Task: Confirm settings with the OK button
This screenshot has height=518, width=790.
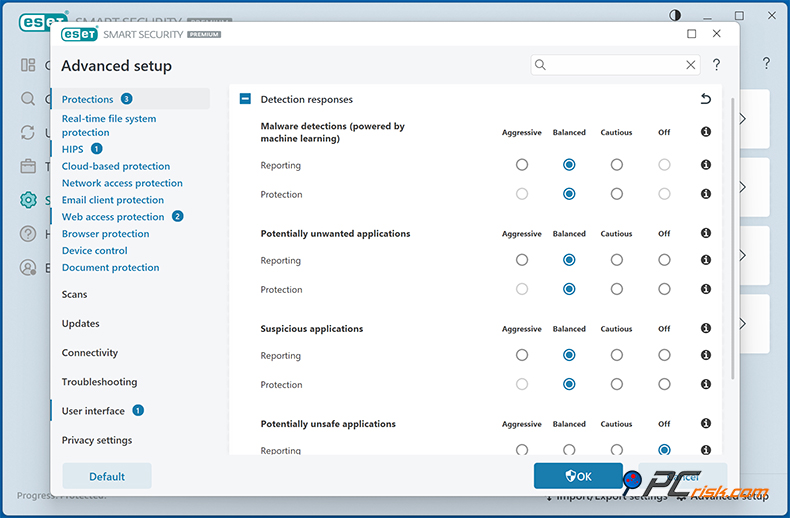Action: 578,476
